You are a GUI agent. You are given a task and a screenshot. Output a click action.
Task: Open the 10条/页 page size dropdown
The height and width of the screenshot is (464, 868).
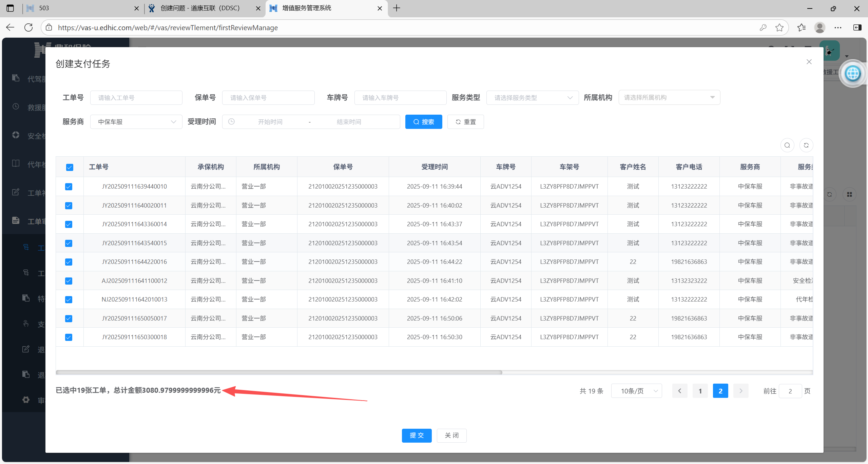tap(636, 391)
